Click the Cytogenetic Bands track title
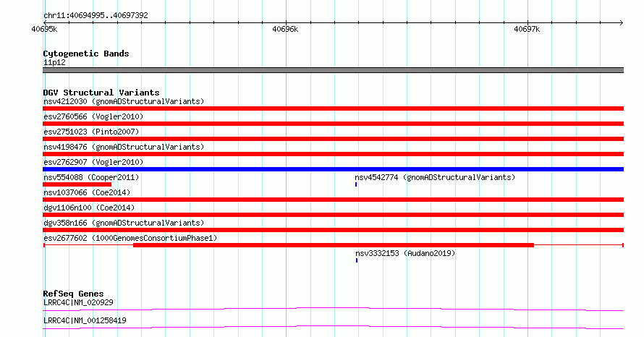Image resolution: width=644 pixels, height=337 pixels. point(86,54)
